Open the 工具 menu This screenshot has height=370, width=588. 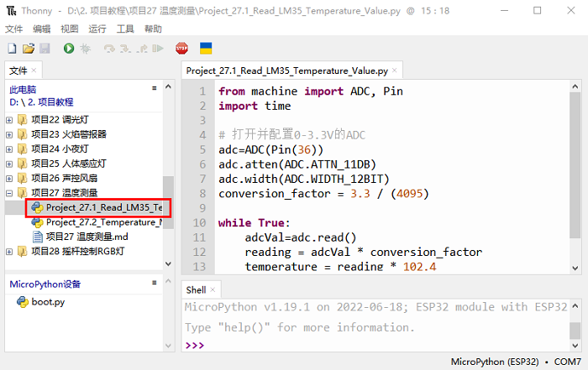(125, 29)
